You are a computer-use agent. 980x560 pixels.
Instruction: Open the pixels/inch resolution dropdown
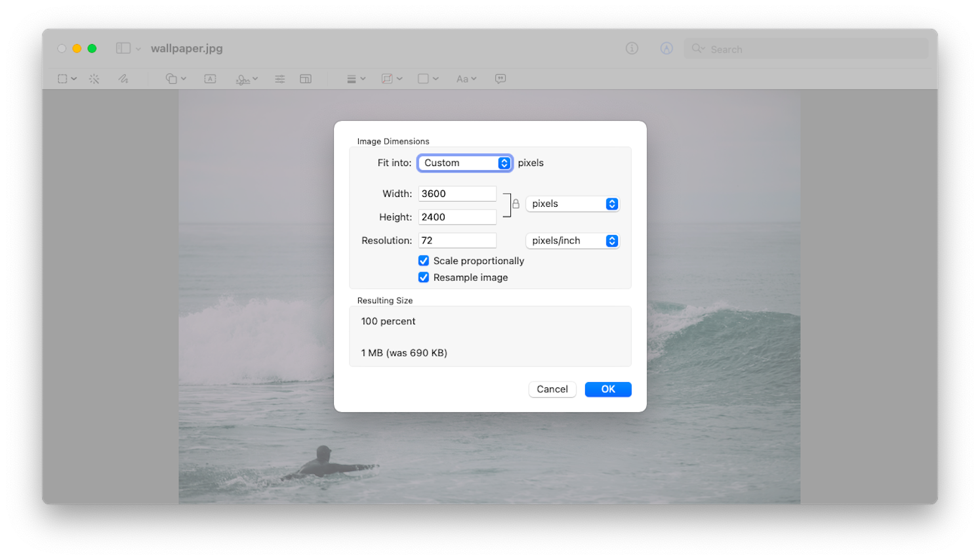click(x=571, y=240)
